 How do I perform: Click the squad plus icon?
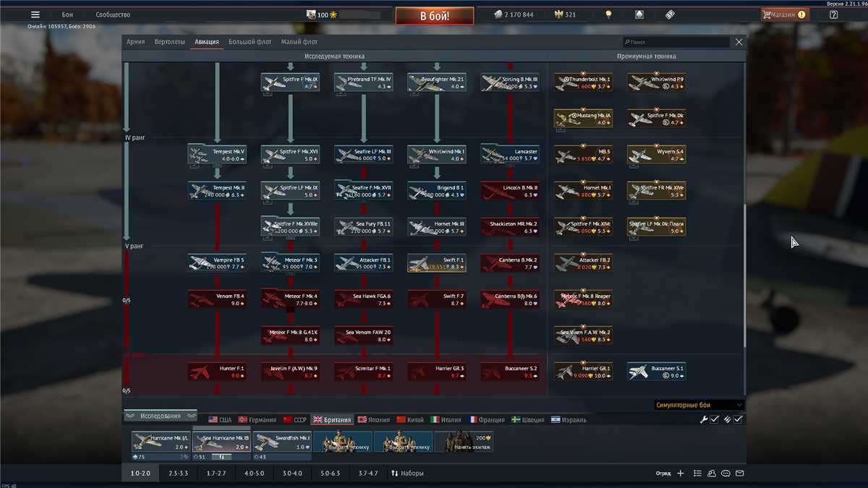tap(681, 474)
